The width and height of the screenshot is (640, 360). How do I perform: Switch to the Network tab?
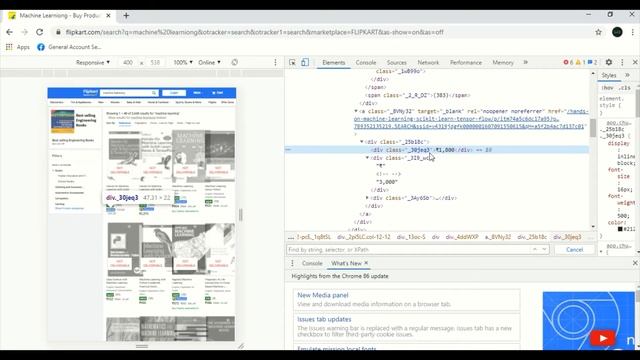(x=428, y=62)
